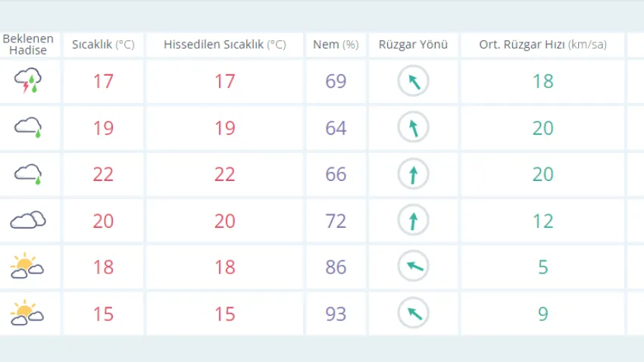Image resolution: width=644 pixels, height=362 pixels.
Task: Select the Hissedilen Sıcaklık column header
Action: click(225, 45)
